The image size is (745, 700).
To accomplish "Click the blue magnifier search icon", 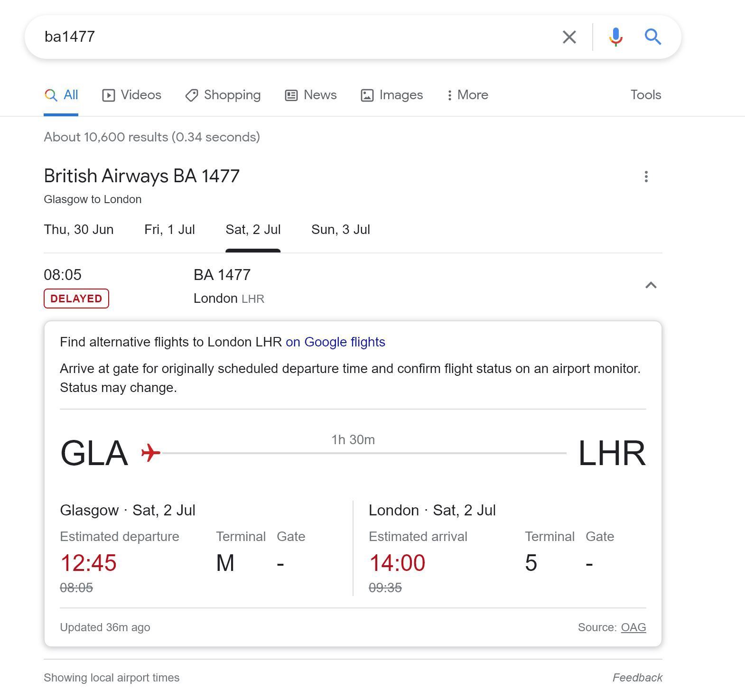I will coord(652,37).
